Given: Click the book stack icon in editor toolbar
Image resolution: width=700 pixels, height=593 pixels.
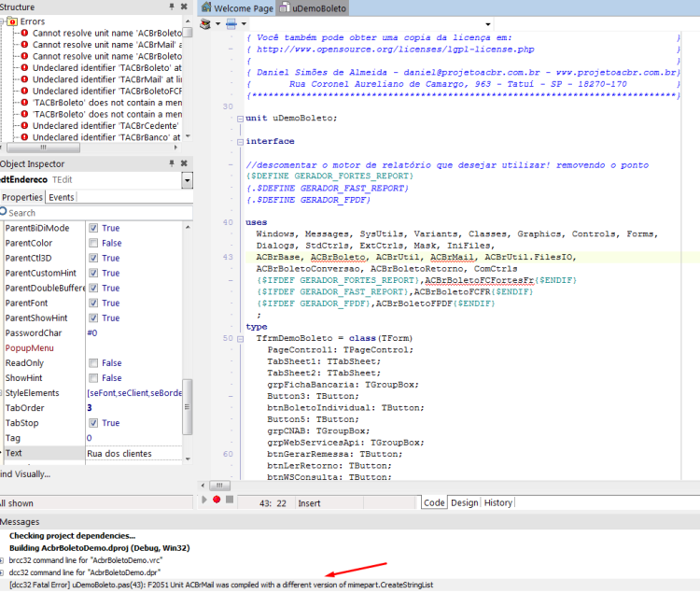Looking at the screenshot, I should click(205, 24).
